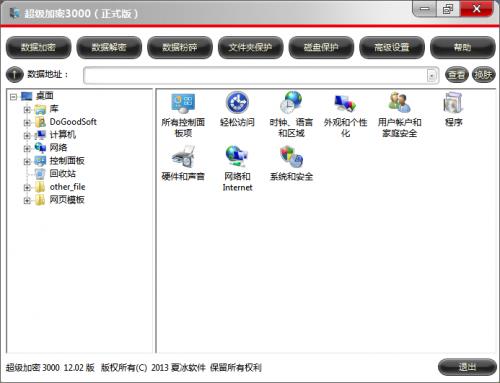Open the 程序 icon
Image resolution: width=500 pixels, height=383 pixels.
coord(453,103)
